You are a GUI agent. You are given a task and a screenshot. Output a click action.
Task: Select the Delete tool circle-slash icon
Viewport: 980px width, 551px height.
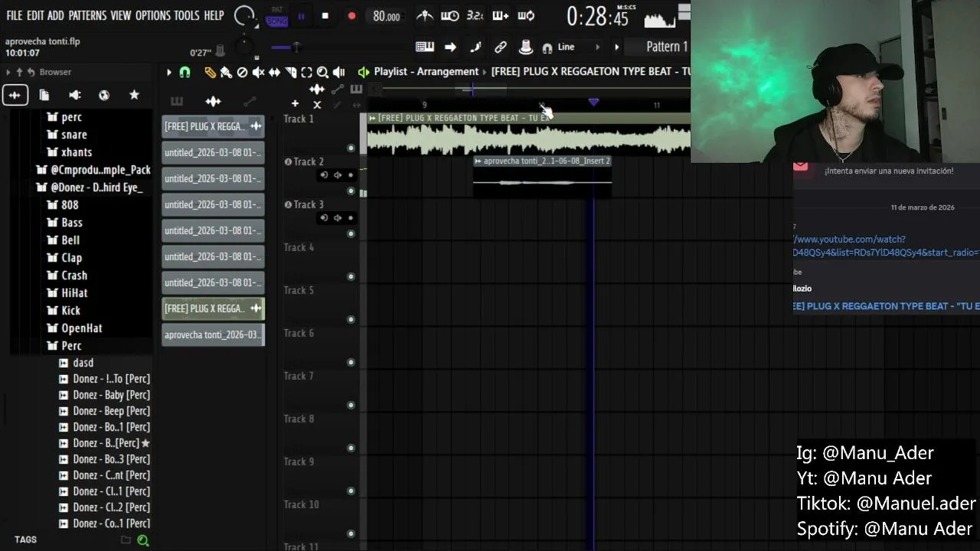[242, 72]
